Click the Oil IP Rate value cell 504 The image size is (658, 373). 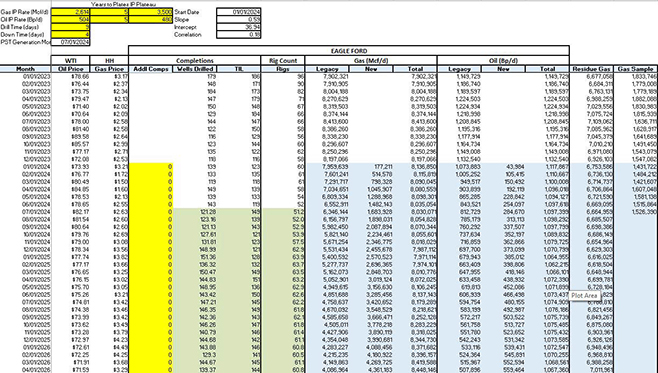coord(70,20)
